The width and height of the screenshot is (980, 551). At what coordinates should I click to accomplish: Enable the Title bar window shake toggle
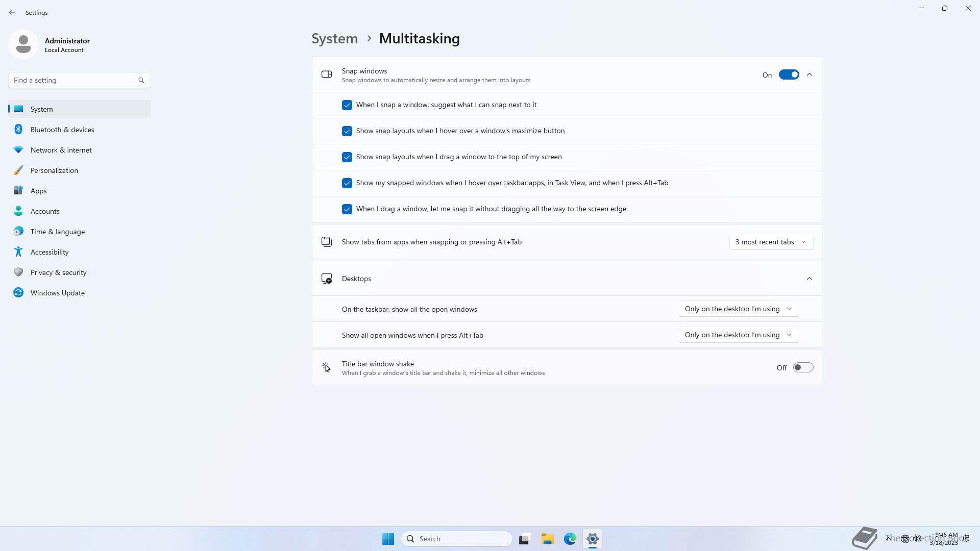pos(803,368)
